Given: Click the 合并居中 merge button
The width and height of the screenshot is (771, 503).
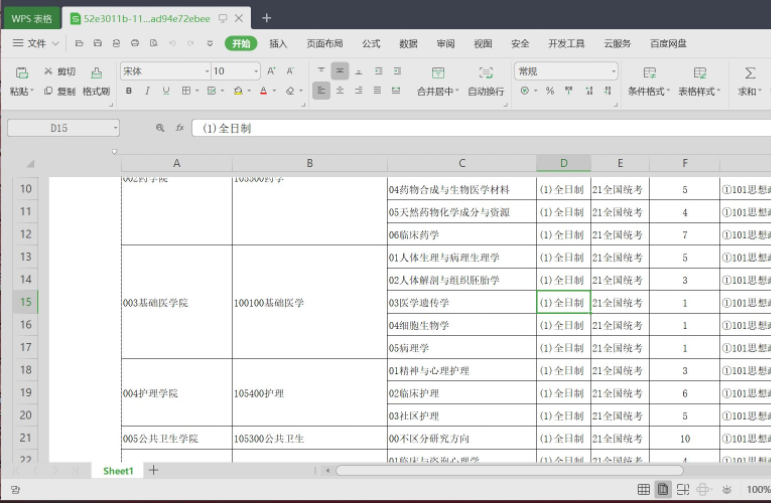Looking at the screenshot, I should pyautogui.click(x=438, y=82).
